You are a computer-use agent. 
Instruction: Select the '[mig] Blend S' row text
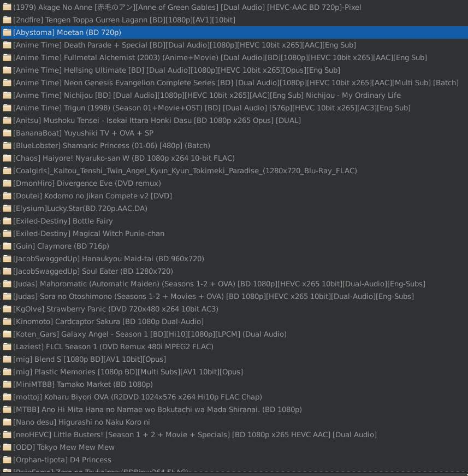(90, 359)
